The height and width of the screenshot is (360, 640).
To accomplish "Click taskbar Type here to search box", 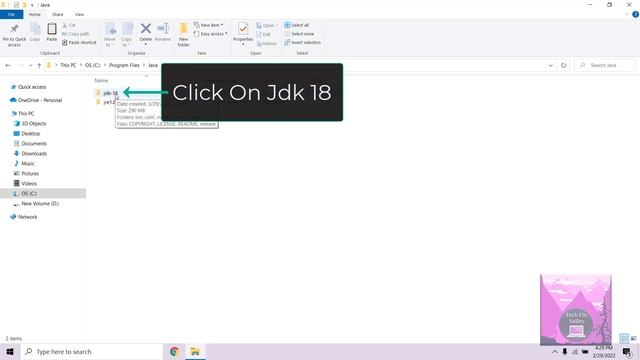I will [91, 352].
